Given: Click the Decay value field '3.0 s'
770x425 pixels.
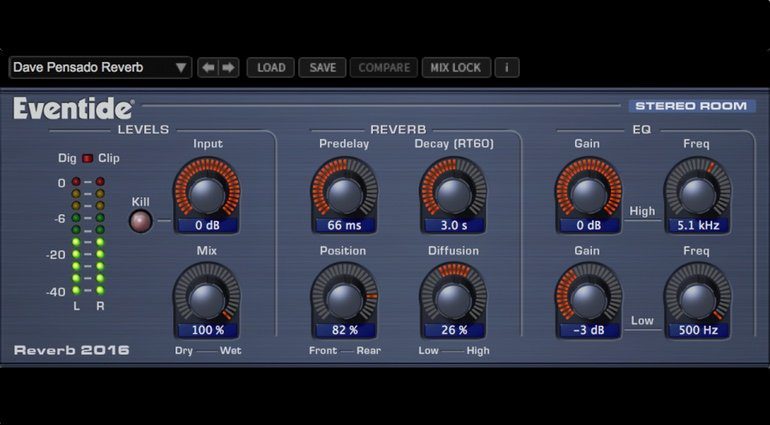Looking at the screenshot, I should point(453,226).
